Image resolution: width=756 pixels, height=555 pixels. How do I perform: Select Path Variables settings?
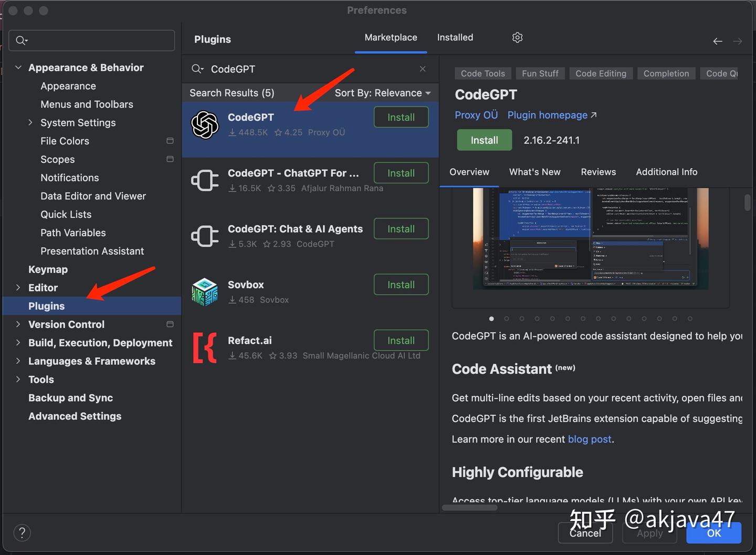73,233
